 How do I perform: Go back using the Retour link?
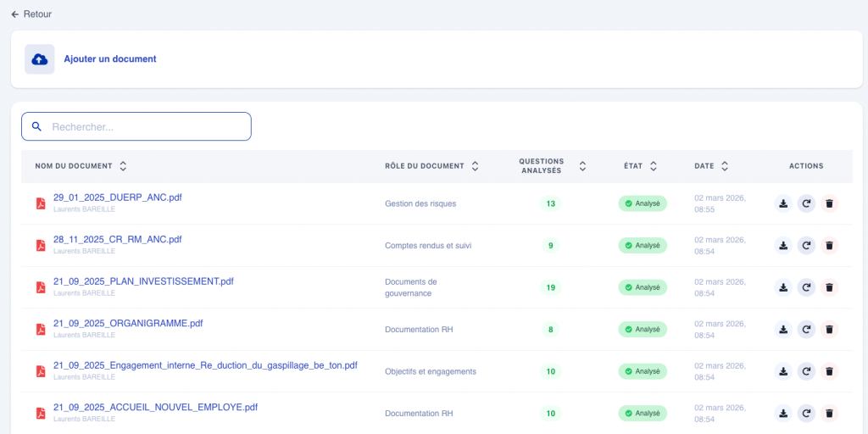(31, 14)
